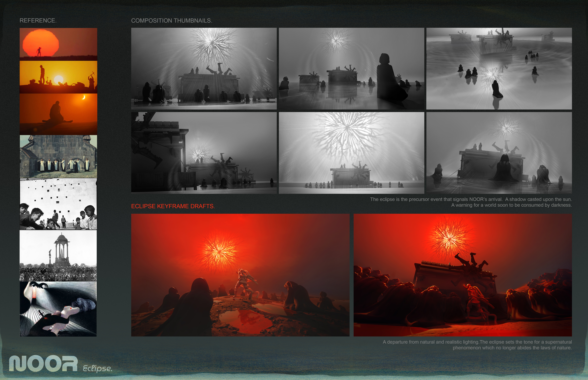Click the COMPOSITION THUMBNAILS heading
The height and width of the screenshot is (380, 588).
click(171, 21)
